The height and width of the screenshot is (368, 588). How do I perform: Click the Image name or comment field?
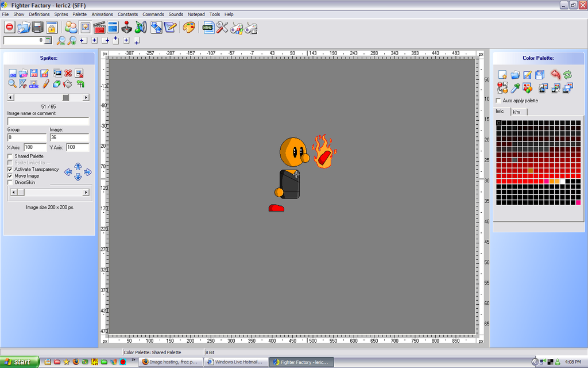48,121
